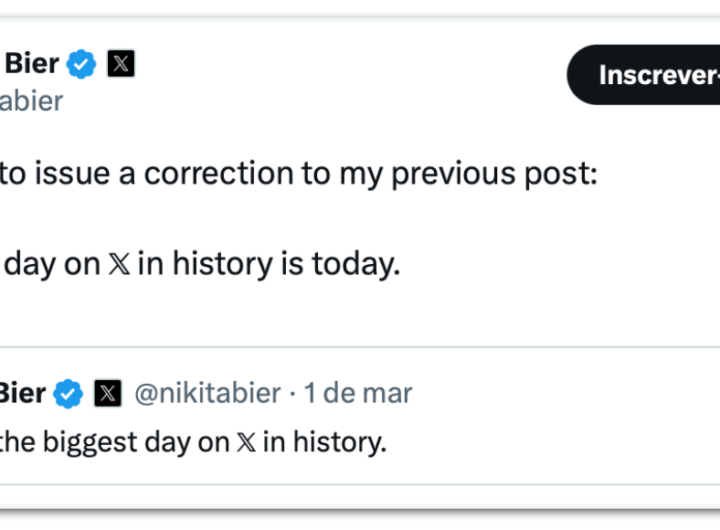Open the @nikitabier handle in the quoted post
The width and height of the screenshot is (720, 530).
207,393
